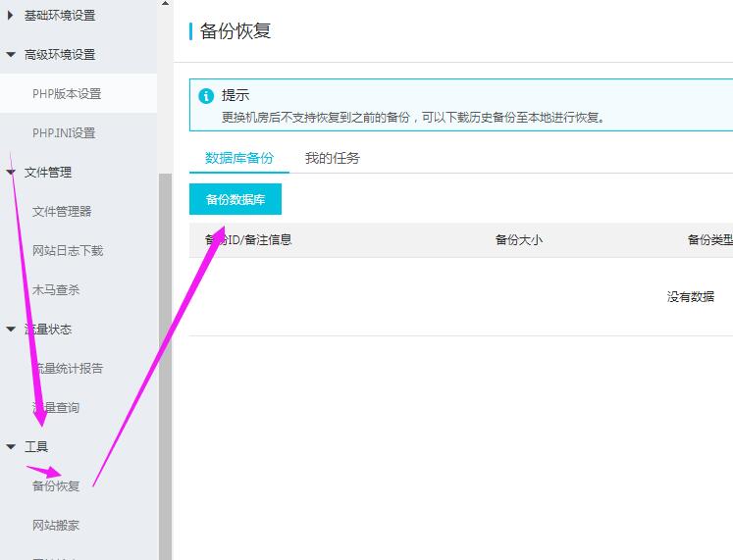Click the 备份大小 column header

pos(518,240)
